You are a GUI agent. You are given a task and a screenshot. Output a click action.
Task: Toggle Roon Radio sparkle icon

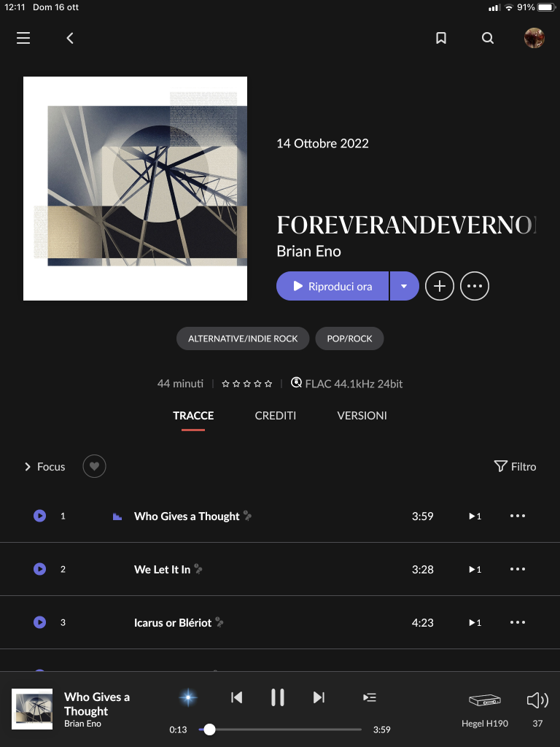click(188, 697)
